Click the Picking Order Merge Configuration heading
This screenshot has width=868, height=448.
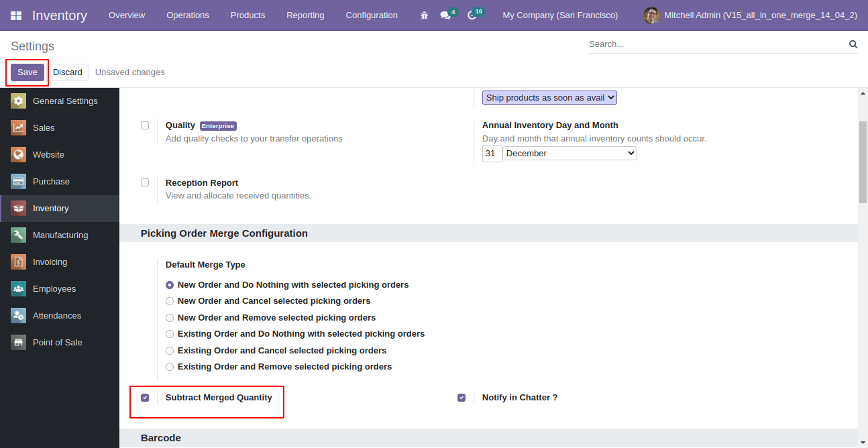[x=224, y=233]
